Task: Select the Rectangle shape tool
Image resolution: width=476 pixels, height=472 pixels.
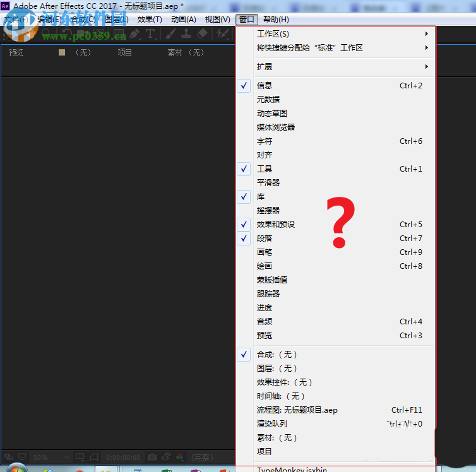Action: [x=119, y=33]
